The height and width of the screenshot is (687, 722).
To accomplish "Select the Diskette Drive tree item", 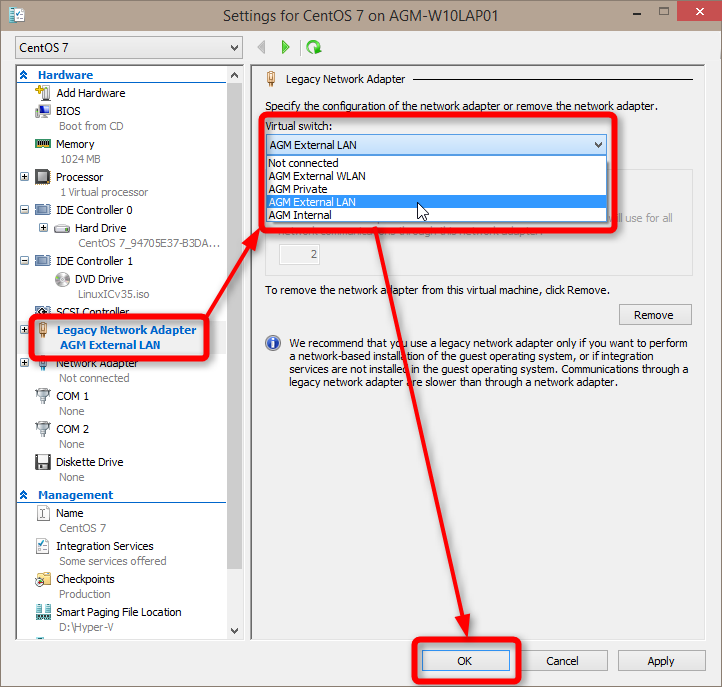I will 90,462.
